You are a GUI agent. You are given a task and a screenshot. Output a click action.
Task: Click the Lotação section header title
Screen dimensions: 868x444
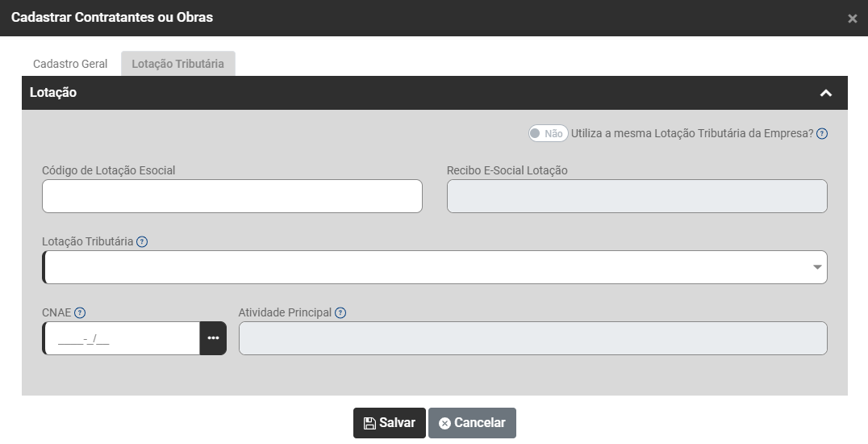(x=53, y=93)
